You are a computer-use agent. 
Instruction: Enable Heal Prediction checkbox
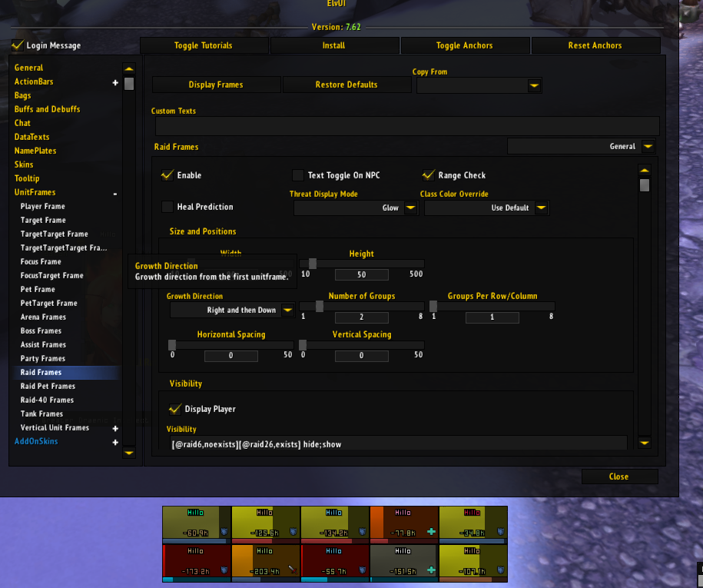point(167,206)
